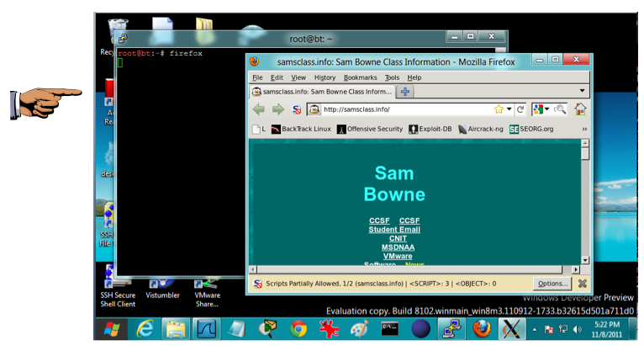Bookmark this page with the star
The height and width of the screenshot is (346, 644).
499,109
